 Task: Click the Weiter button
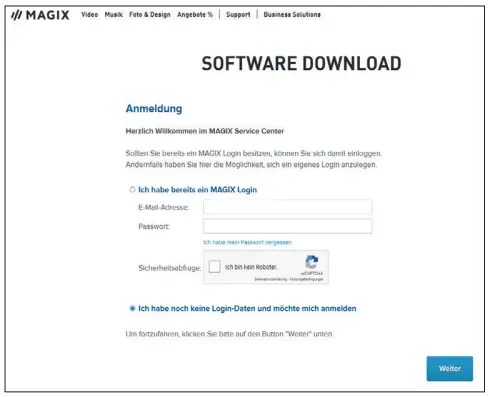tap(450, 369)
